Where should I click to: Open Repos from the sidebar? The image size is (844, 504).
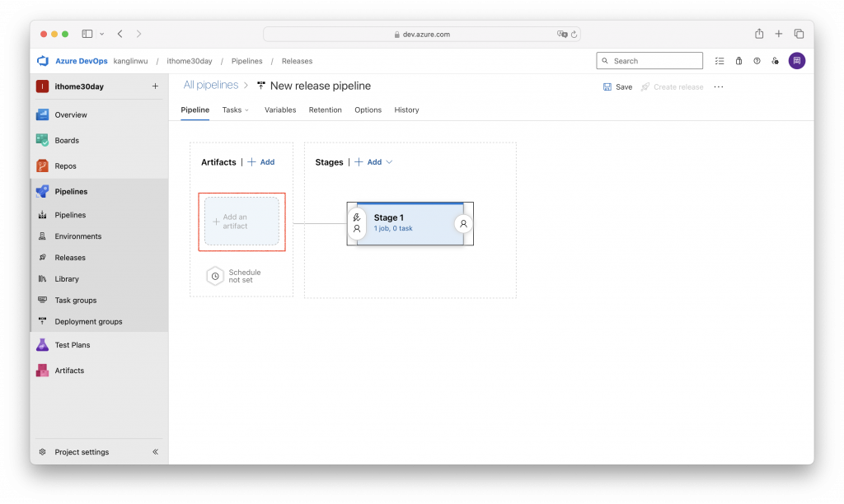65,166
